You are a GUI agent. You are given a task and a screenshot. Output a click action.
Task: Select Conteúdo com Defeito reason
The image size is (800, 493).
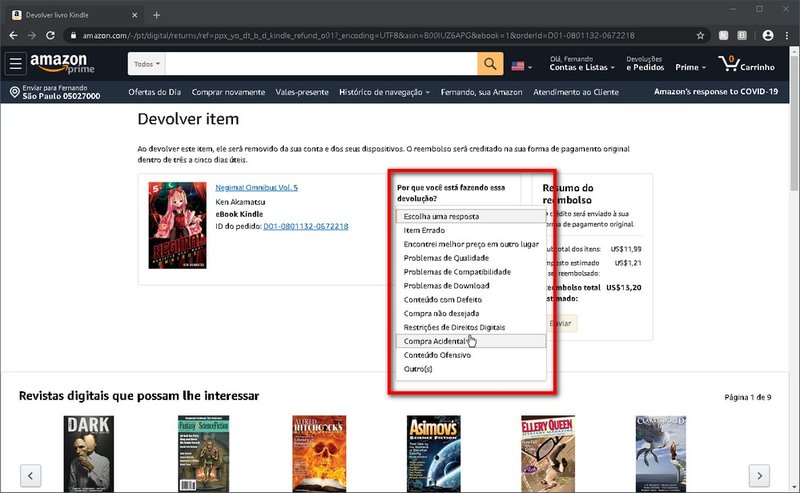pos(470,300)
